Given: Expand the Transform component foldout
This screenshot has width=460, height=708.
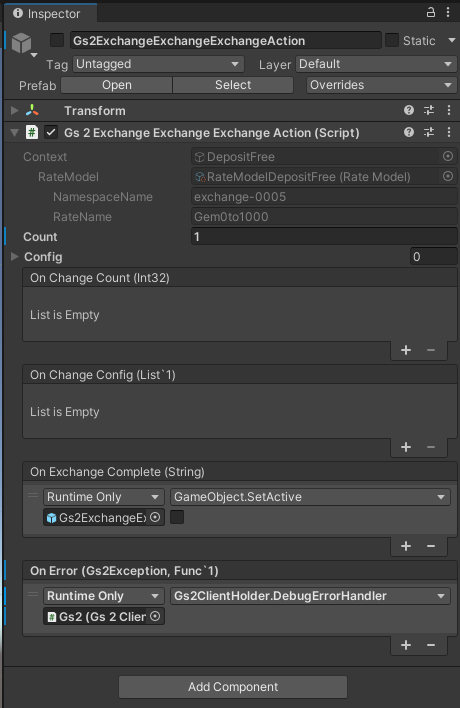Looking at the screenshot, I should click(14, 110).
